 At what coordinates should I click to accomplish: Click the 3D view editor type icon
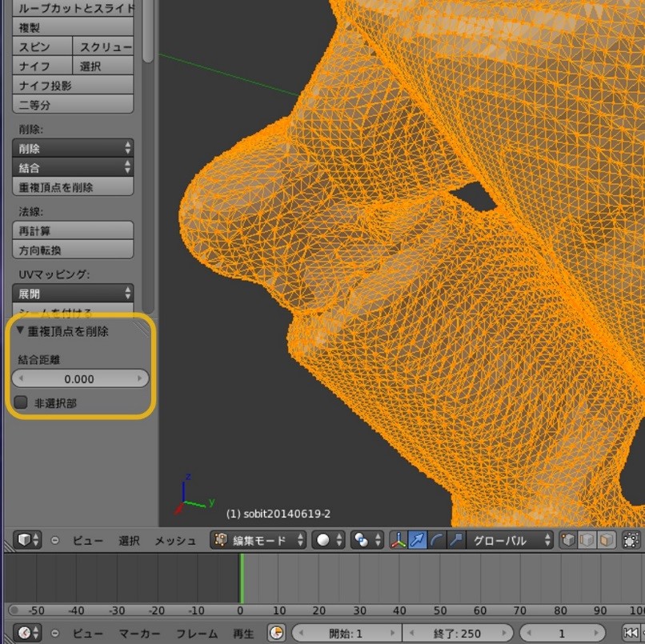pos(25,540)
